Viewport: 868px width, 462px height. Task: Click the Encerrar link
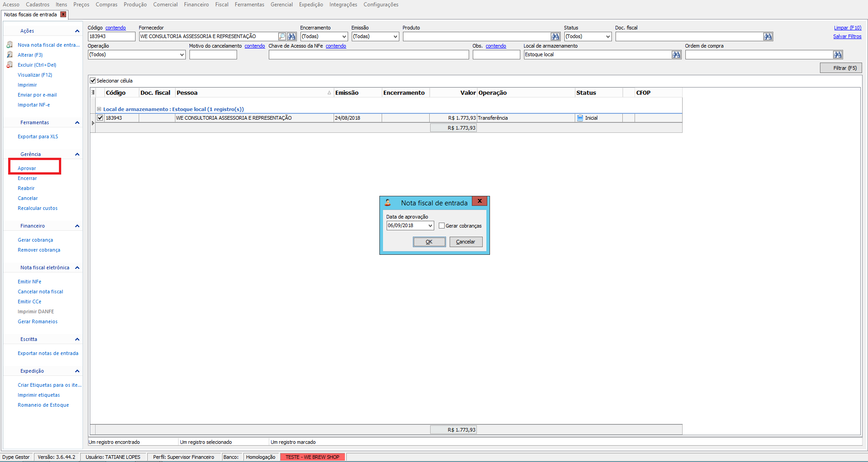pyautogui.click(x=27, y=178)
